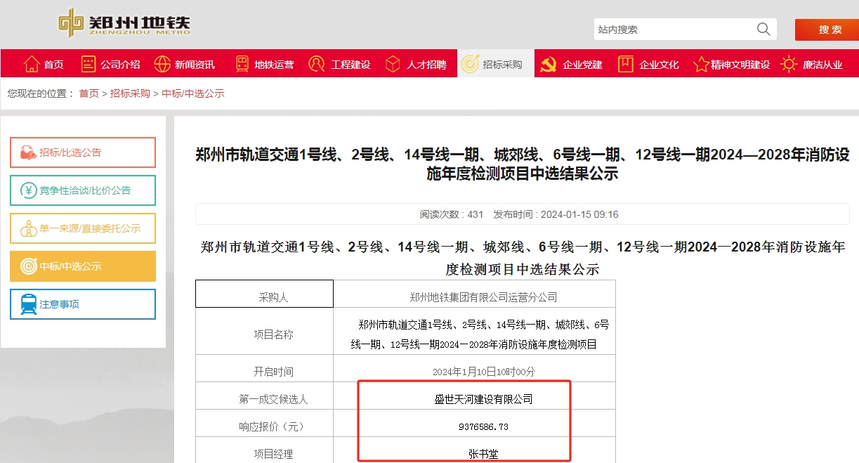Image resolution: width=859 pixels, height=463 pixels.
Task: Go to 新闻资讯 section
Action: pos(184,64)
